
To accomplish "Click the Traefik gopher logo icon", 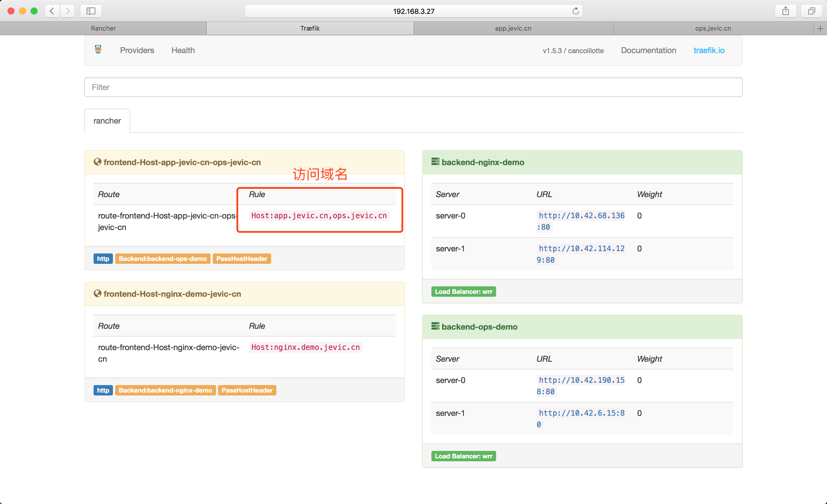I will pyautogui.click(x=98, y=50).
